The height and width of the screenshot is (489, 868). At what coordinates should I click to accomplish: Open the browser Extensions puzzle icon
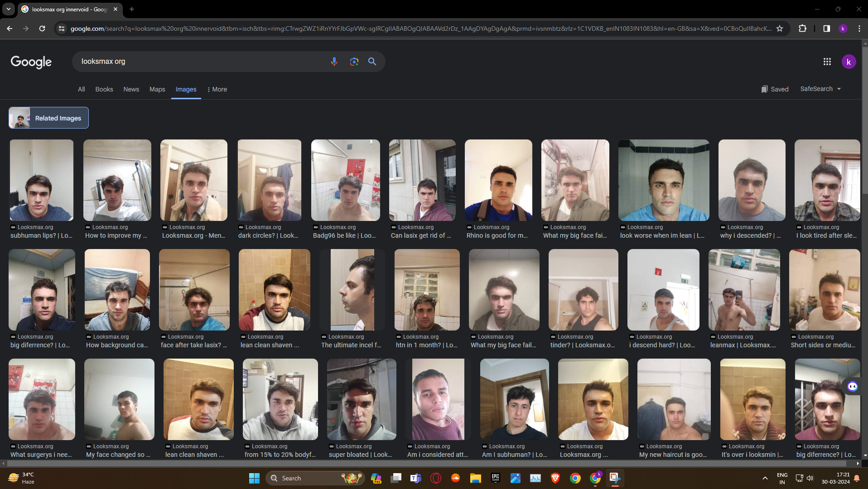803,29
